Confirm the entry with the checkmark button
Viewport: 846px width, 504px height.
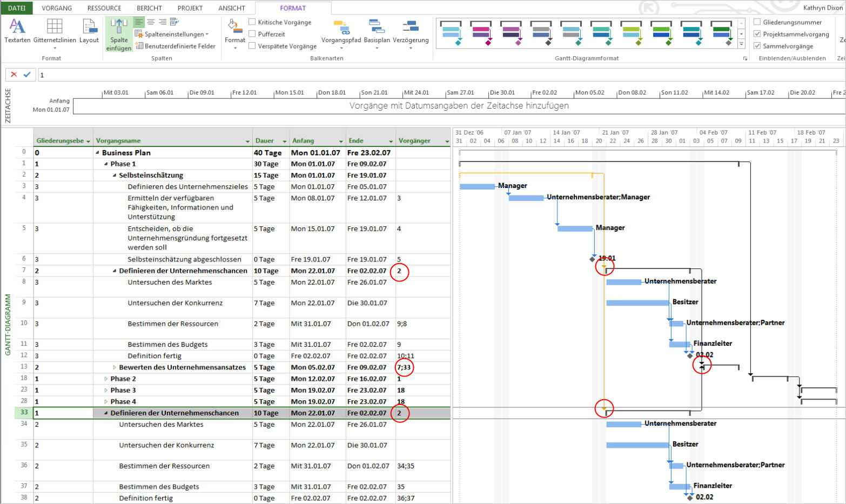[x=27, y=75]
